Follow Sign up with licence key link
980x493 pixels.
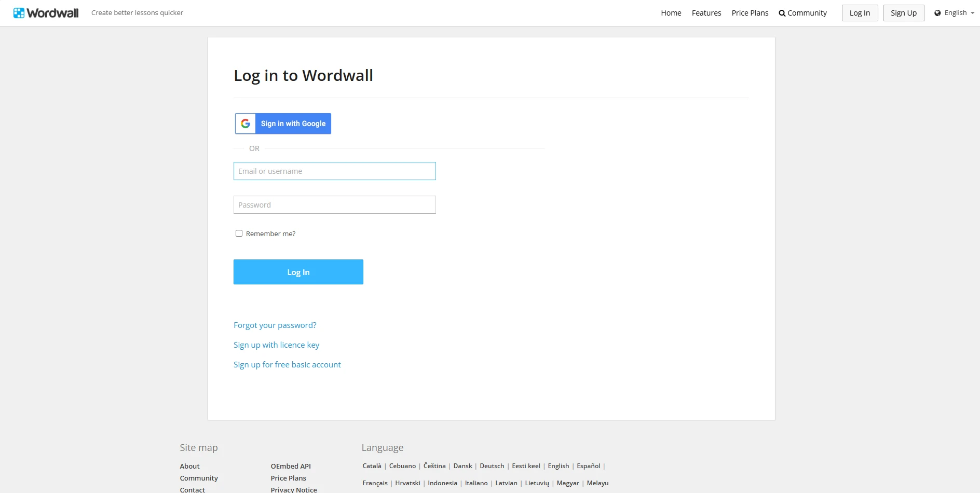point(276,345)
